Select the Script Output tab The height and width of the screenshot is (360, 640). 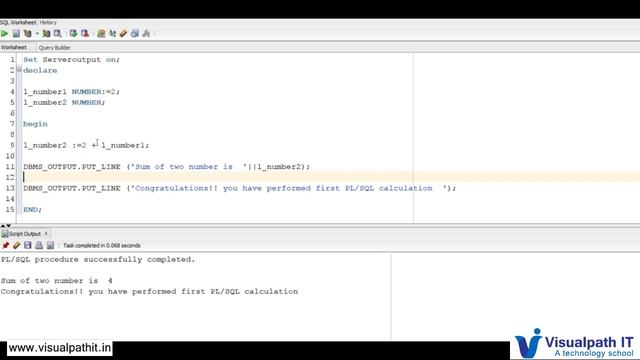(x=25, y=233)
